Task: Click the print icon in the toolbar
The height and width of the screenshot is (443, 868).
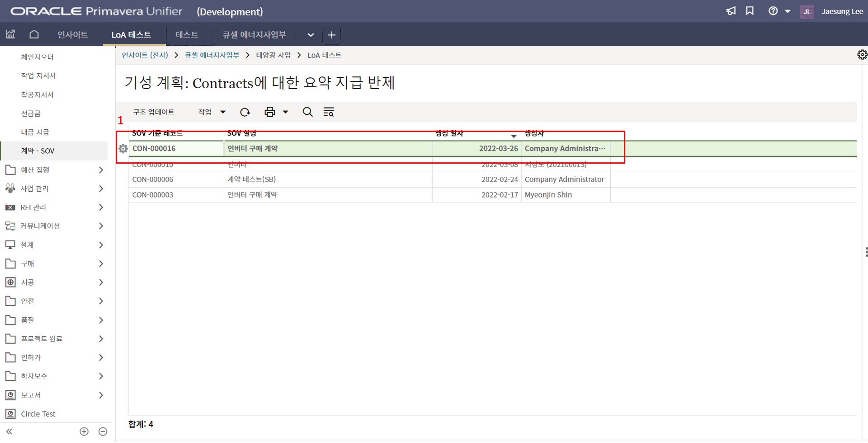Action: [270, 112]
